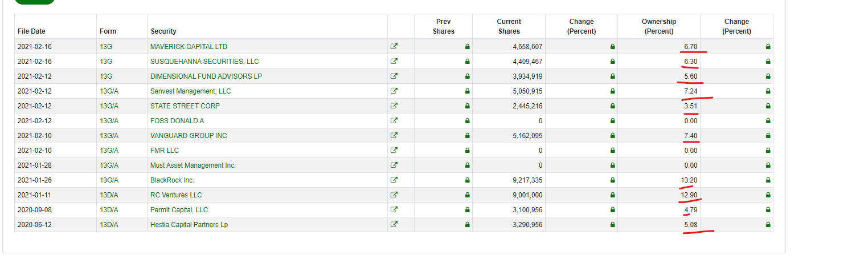Open external link icon for Must Asset Management
The height and width of the screenshot is (267, 868).
(x=394, y=165)
